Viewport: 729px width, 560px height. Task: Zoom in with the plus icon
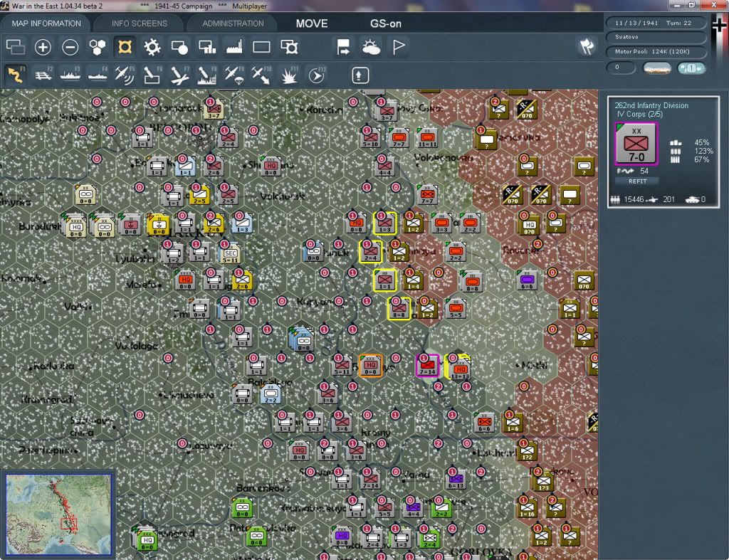(x=43, y=47)
